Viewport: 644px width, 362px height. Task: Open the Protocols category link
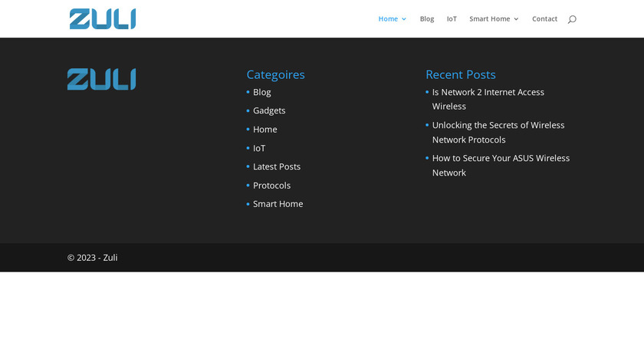tap(271, 186)
